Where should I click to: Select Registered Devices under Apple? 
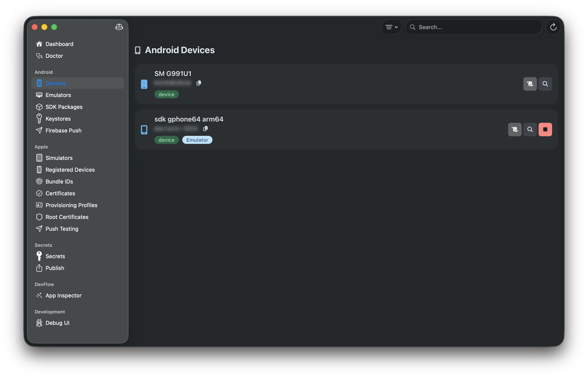70,170
